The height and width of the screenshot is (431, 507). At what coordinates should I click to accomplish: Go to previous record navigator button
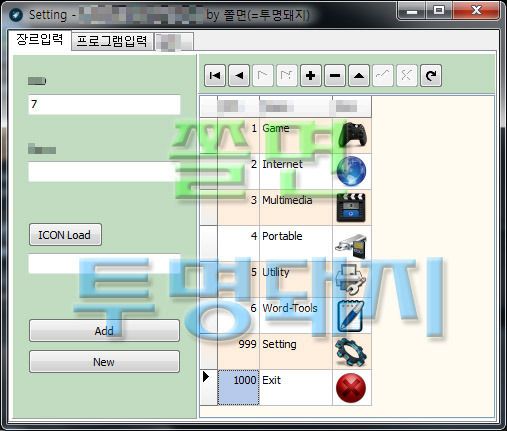[x=239, y=76]
